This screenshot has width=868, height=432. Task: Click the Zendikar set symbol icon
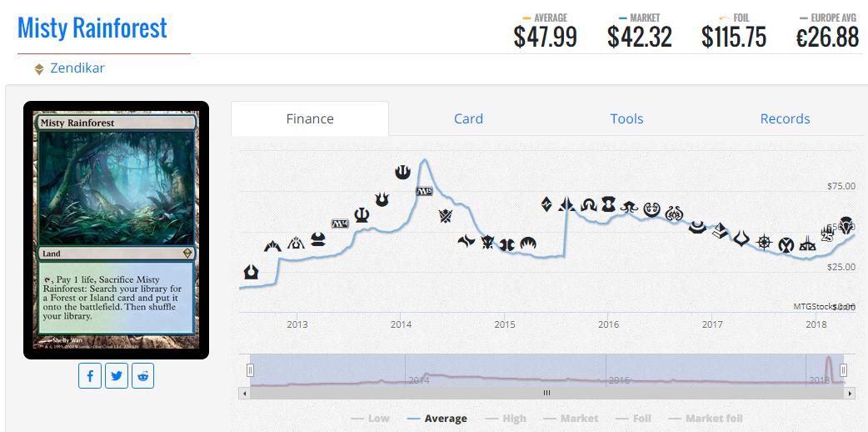coord(39,69)
